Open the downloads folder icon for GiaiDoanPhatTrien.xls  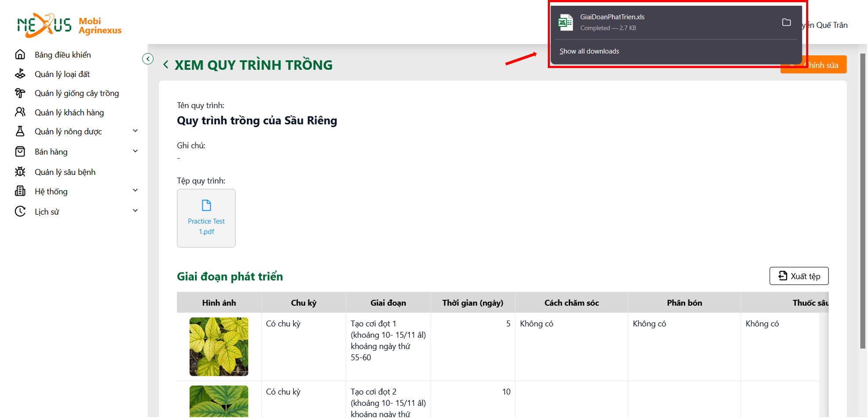point(786,22)
